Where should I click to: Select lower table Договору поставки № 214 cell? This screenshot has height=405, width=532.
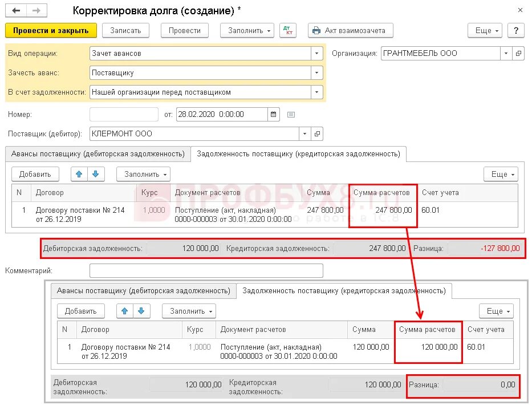coord(129,351)
